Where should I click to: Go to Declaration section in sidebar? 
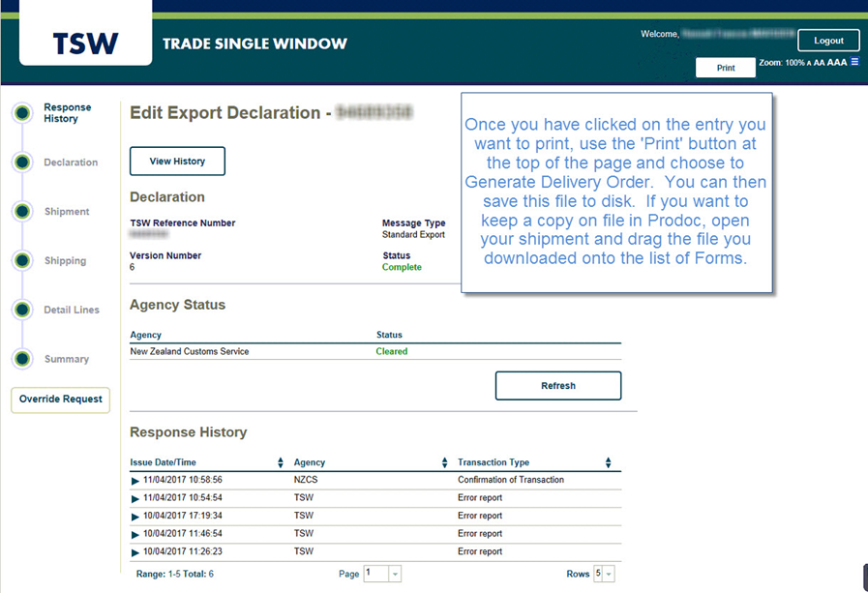click(x=71, y=163)
